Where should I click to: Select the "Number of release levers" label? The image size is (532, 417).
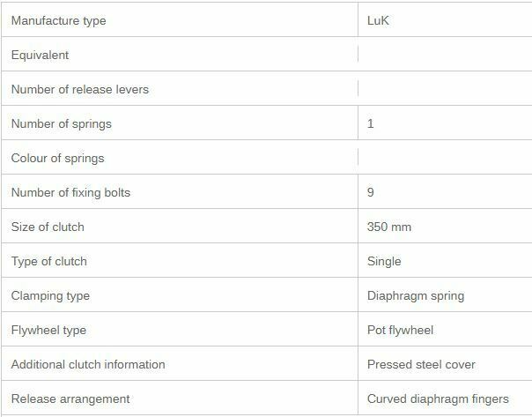pos(80,89)
